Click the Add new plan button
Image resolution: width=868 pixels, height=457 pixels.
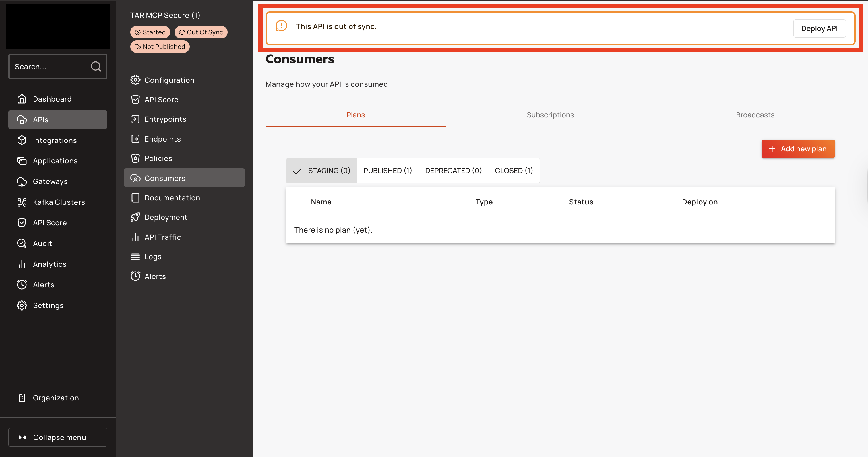(x=798, y=149)
